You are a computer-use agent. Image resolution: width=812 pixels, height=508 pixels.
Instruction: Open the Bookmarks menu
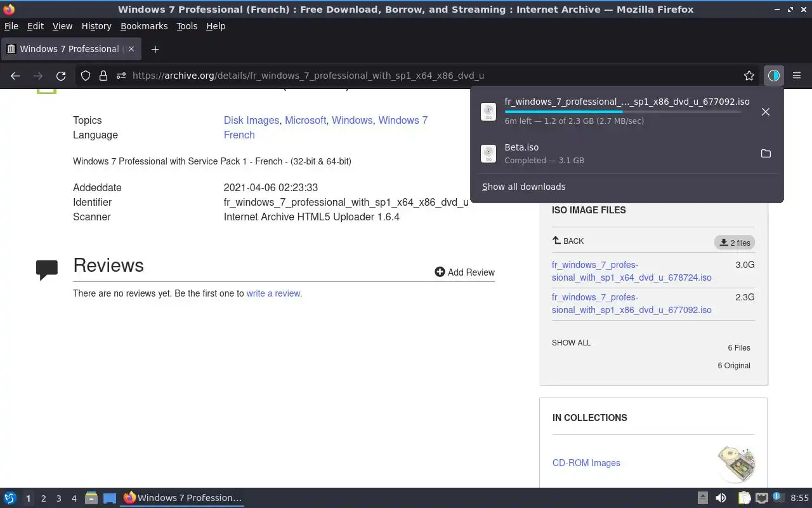pyautogui.click(x=144, y=26)
